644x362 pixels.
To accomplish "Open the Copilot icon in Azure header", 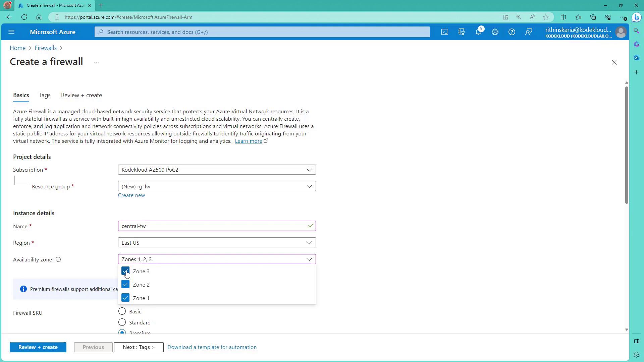I will [x=462, y=32].
